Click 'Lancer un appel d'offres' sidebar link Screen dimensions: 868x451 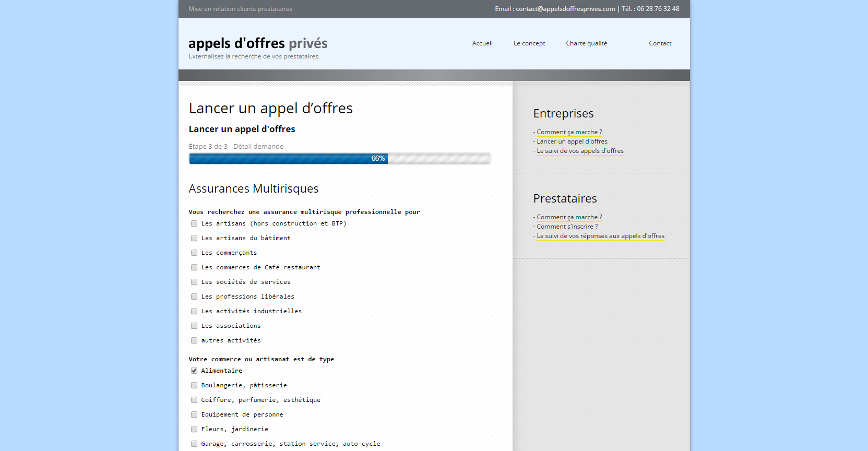[x=572, y=141]
